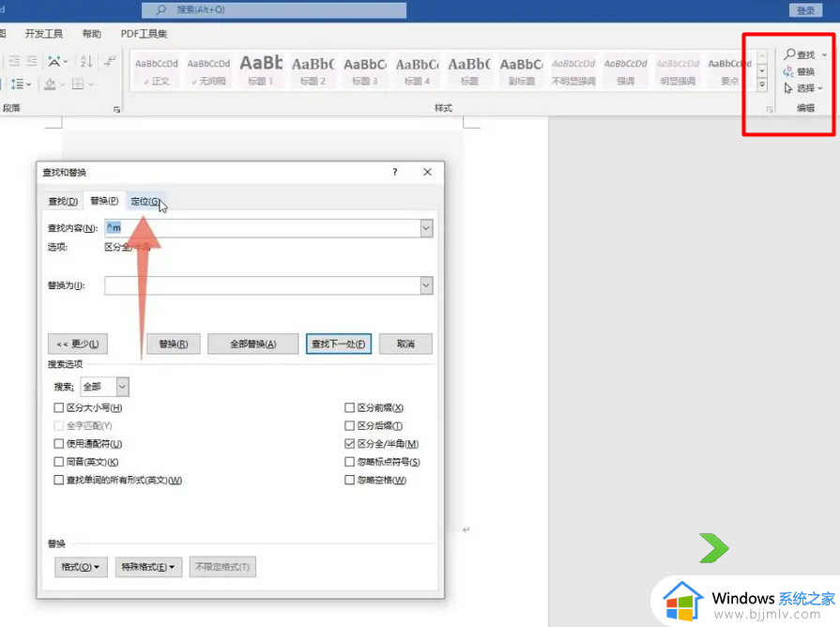This screenshot has width=840, height=627.
Task: Click the 替换为 input field
Action: pyautogui.click(x=263, y=285)
